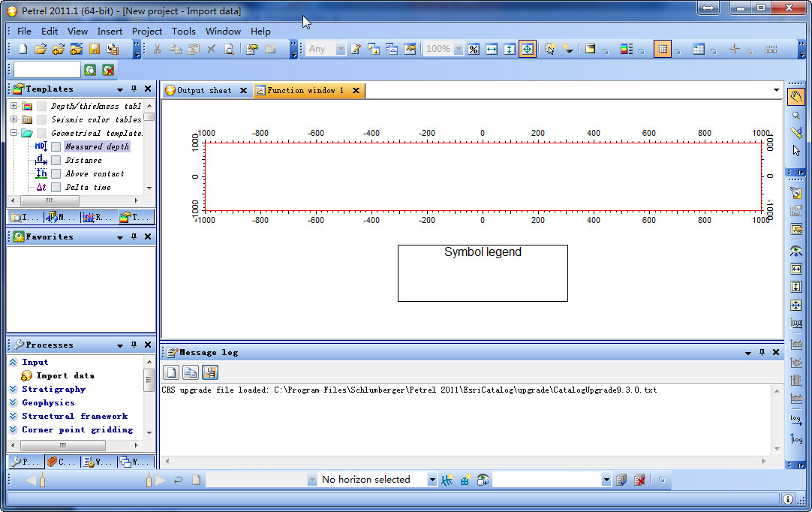Expand the Geophysics process group
This screenshot has width=812, height=512.
(x=14, y=402)
